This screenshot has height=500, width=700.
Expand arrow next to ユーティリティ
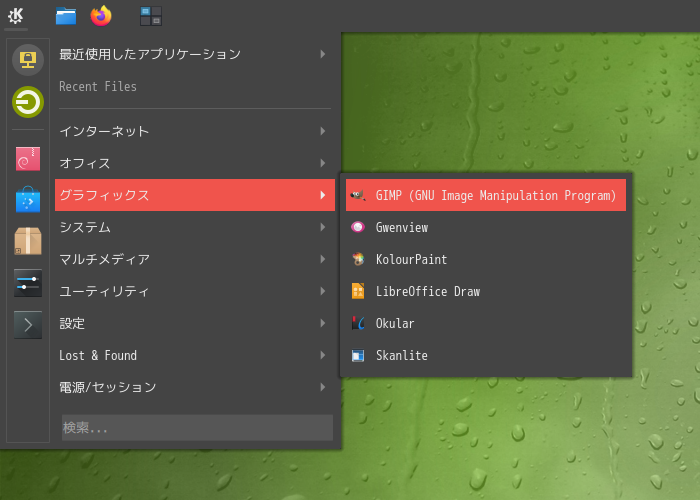pyautogui.click(x=322, y=291)
